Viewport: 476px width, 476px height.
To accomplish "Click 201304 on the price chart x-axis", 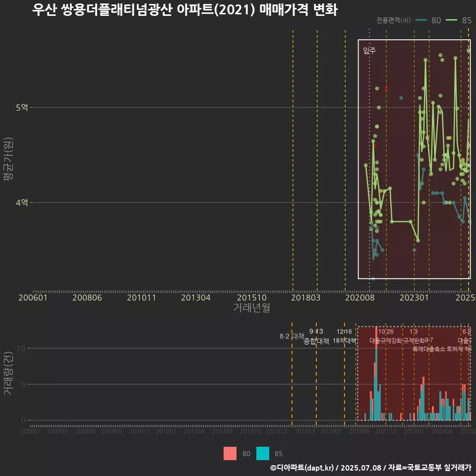I will 195,297.
